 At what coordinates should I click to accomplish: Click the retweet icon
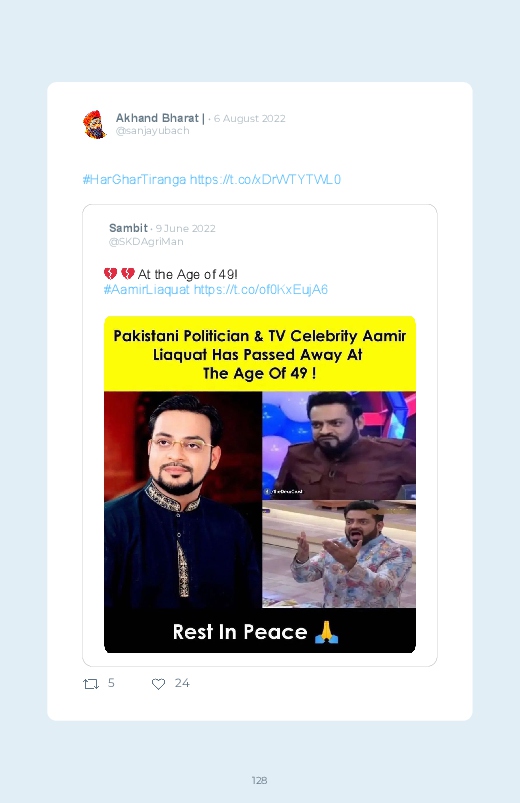click(91, 684)
